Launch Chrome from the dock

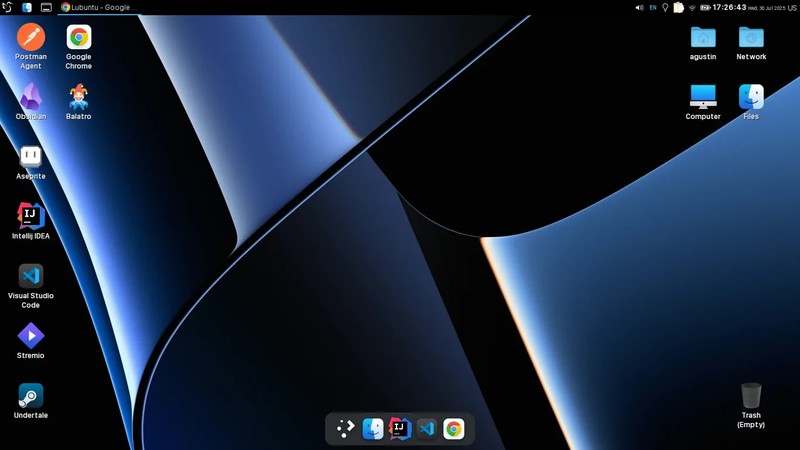[454, 429]
